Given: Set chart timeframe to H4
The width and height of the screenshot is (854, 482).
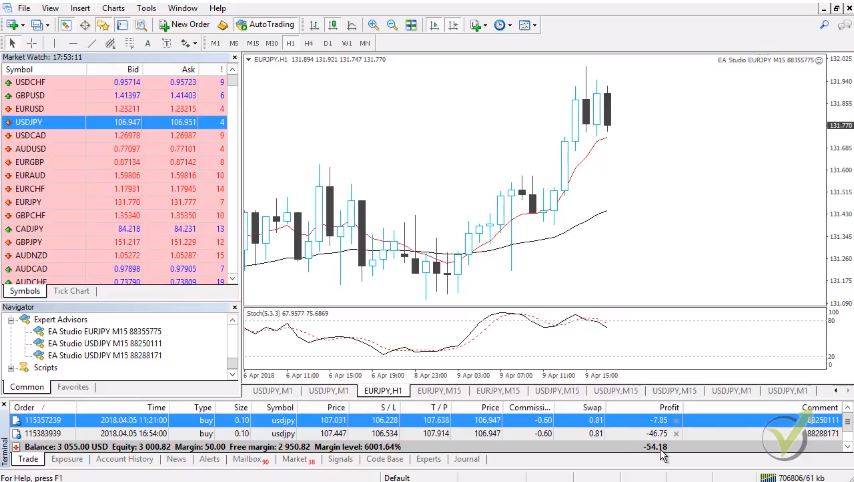Looking at the screenshot, I should pyautogui.click(x=309, y=43).
